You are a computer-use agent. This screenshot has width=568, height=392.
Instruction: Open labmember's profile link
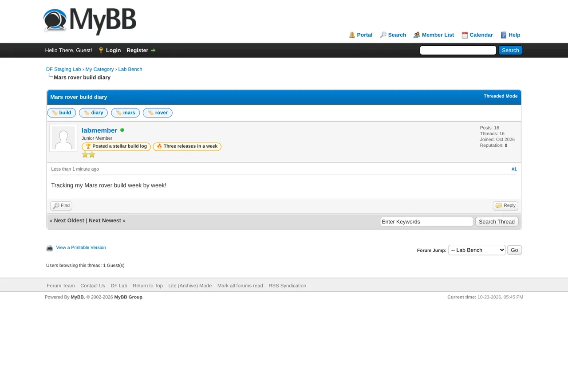pyautogui.click(x=99, y=130)
